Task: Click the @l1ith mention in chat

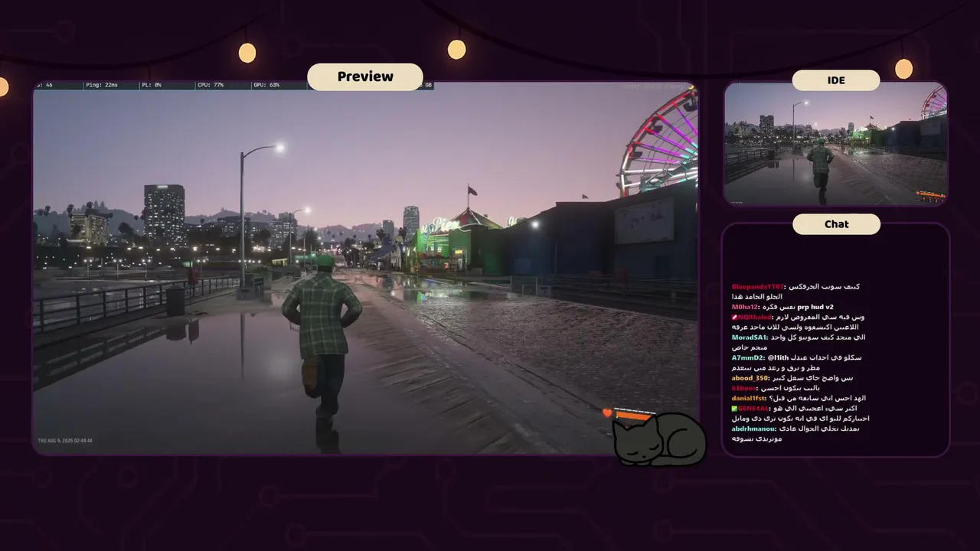Action: coord(777,357)
